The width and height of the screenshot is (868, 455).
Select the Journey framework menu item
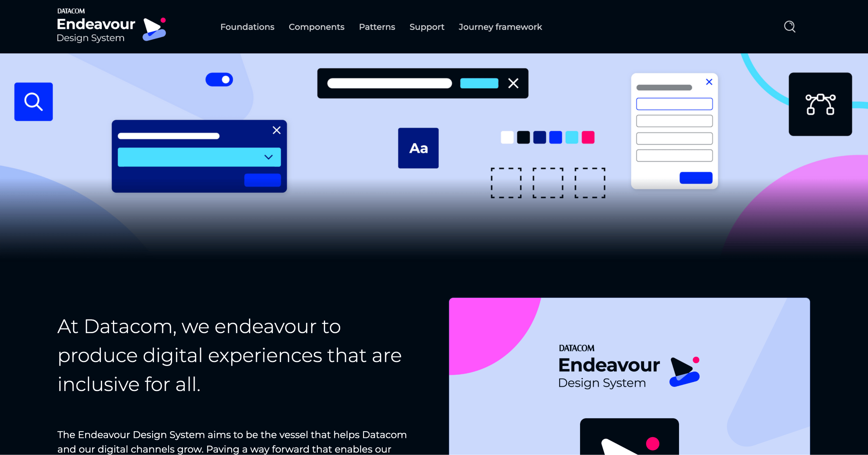click(500, 27)
